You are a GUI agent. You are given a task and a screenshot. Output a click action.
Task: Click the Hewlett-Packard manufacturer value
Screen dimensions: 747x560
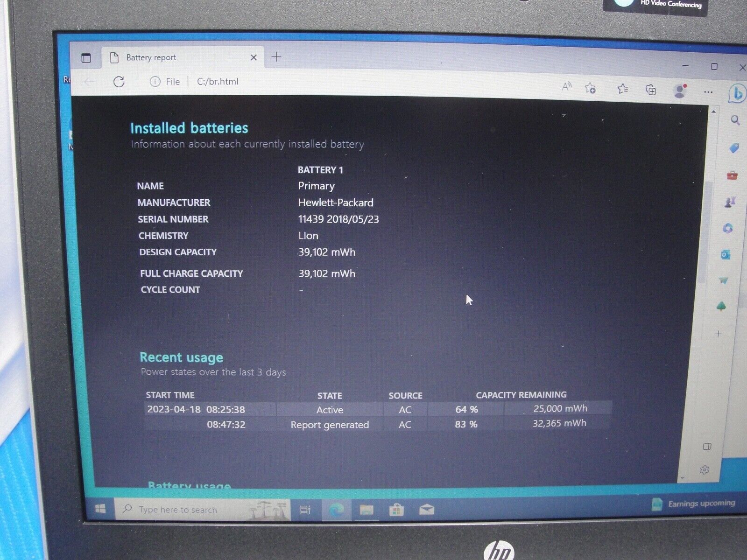336,203
